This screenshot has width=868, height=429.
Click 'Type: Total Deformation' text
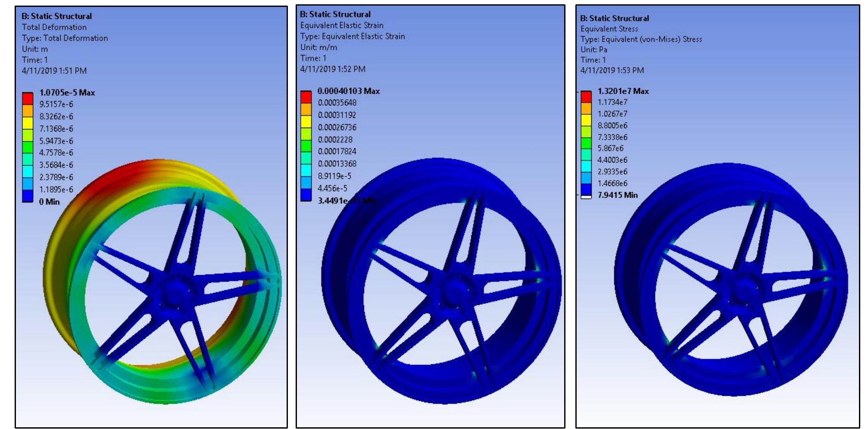65,38
